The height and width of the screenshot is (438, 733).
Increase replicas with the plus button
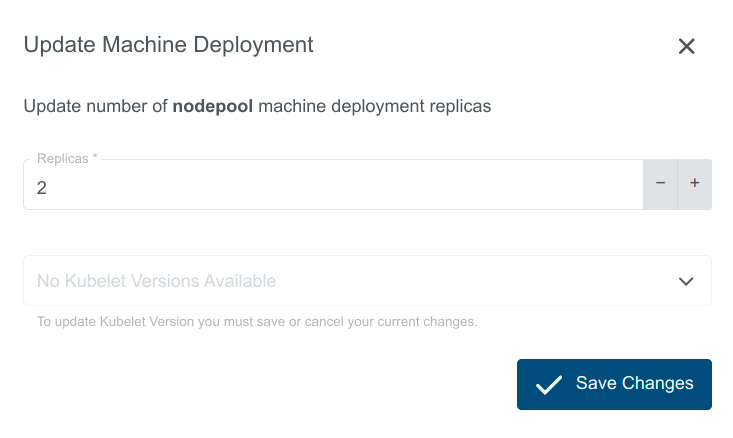point(695,184)
